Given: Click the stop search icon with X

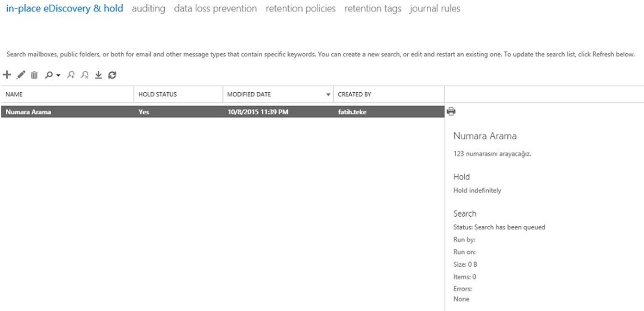Looking at the screenshot, I should click(85, 75).
